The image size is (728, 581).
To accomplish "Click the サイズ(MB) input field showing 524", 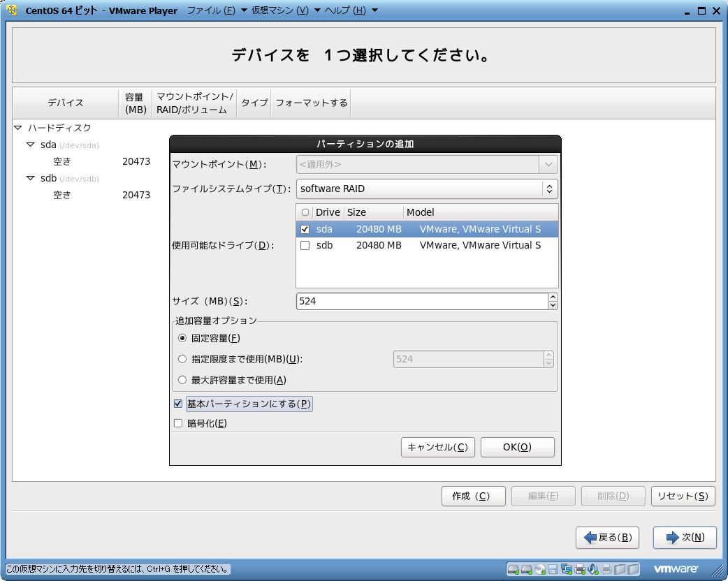I will [x=422, y=301].
